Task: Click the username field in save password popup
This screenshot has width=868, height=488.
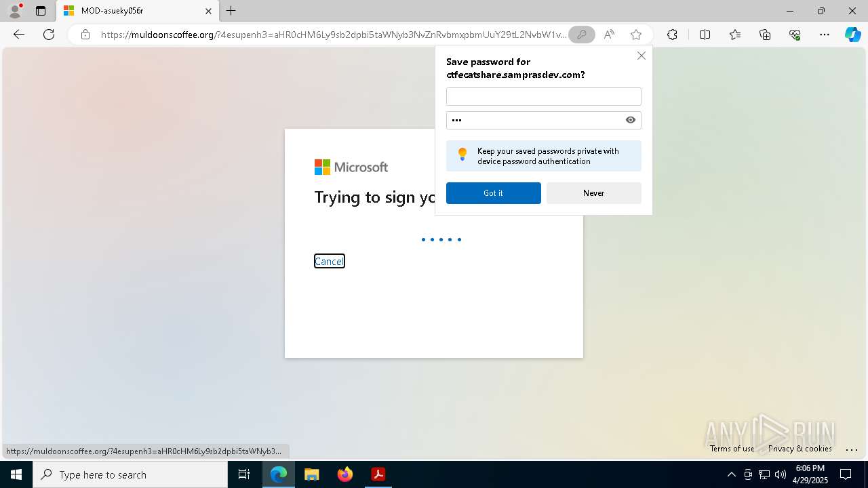Action: (543, 96)
